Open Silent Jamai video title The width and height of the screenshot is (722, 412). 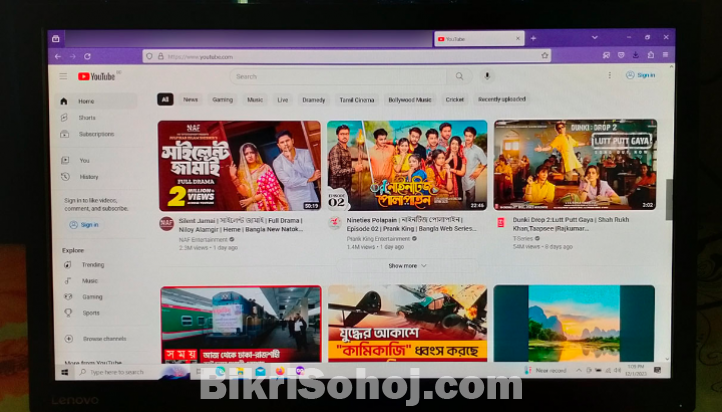coord(241,225)
